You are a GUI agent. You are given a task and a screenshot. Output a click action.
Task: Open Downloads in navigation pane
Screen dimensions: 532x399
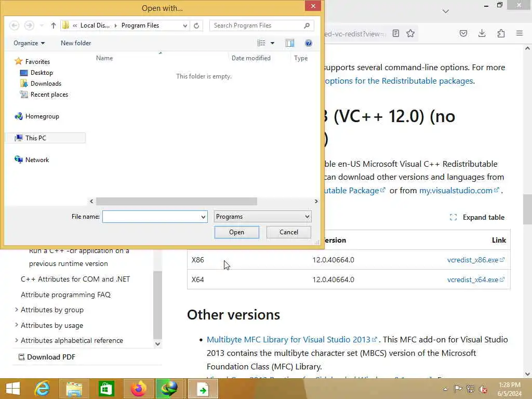coord(41,84)
